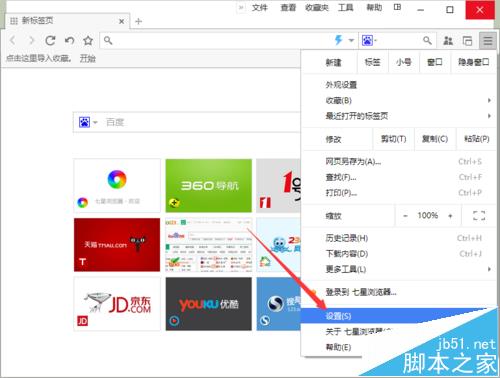This screenshot has width=500, height=378.
Task: Select 帮助(E) at menu bottom
Action: 338,347
